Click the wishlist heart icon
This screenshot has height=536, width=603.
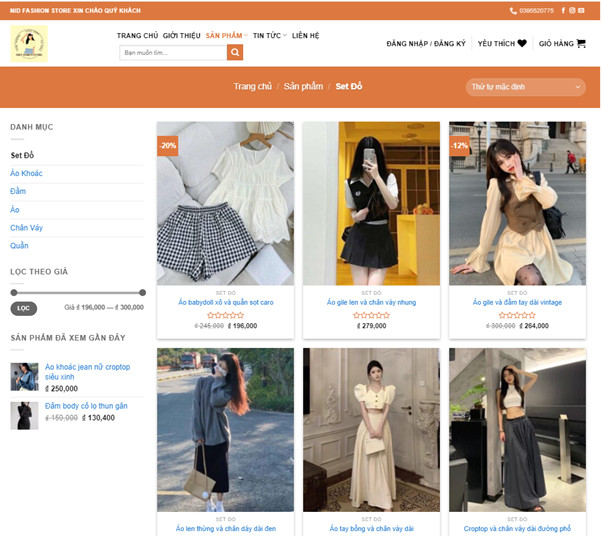[x=522, y=44]
